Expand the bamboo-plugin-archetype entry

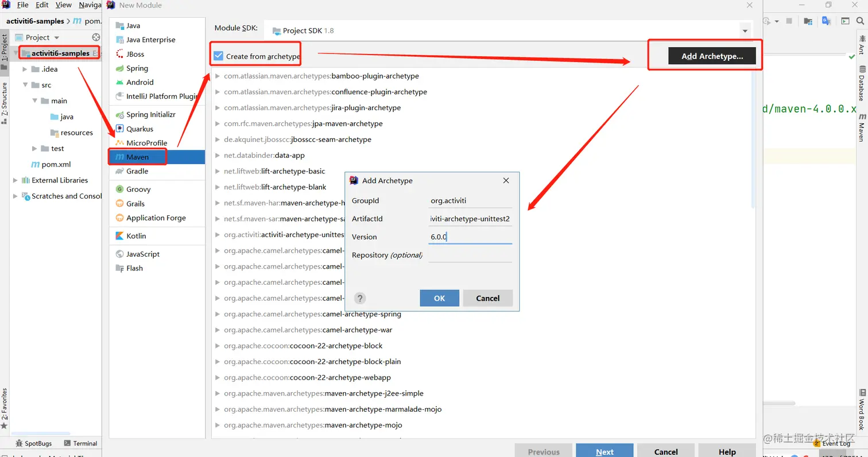(218, 76)
